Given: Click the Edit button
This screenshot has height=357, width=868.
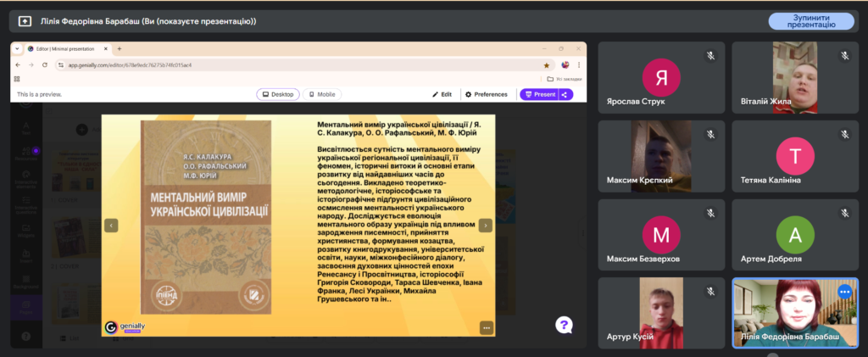Looking at the screenshot, I should tap(442, 94).
